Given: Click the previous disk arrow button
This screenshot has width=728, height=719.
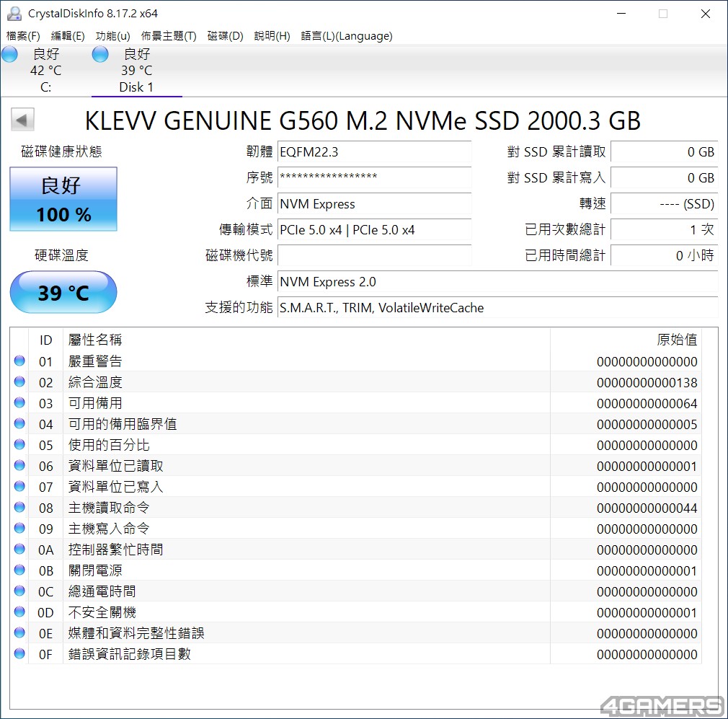Looking at the screenshot, I should point(22,120).
